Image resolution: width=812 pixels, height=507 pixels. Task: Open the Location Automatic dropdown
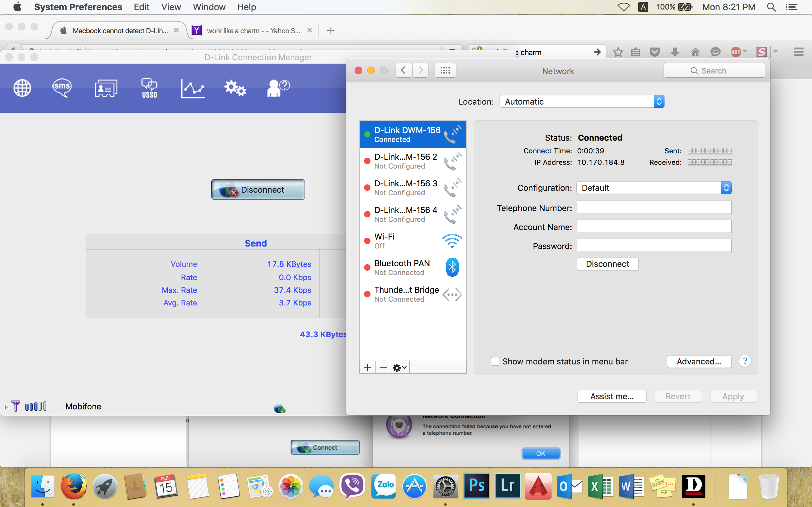pyautogui.click(x=581, y=102)
